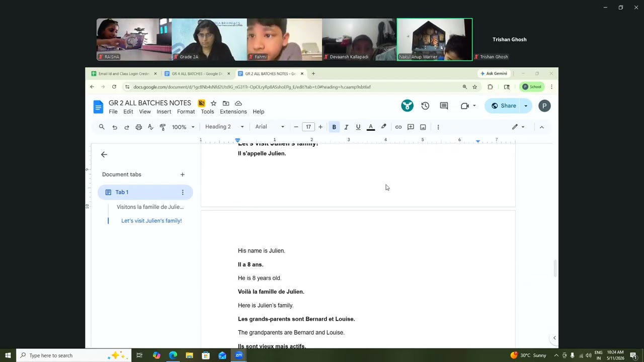Click the document vertical scrollbar thumb
Viewport: 644px width, 362px height.
(x=555, y=268)
